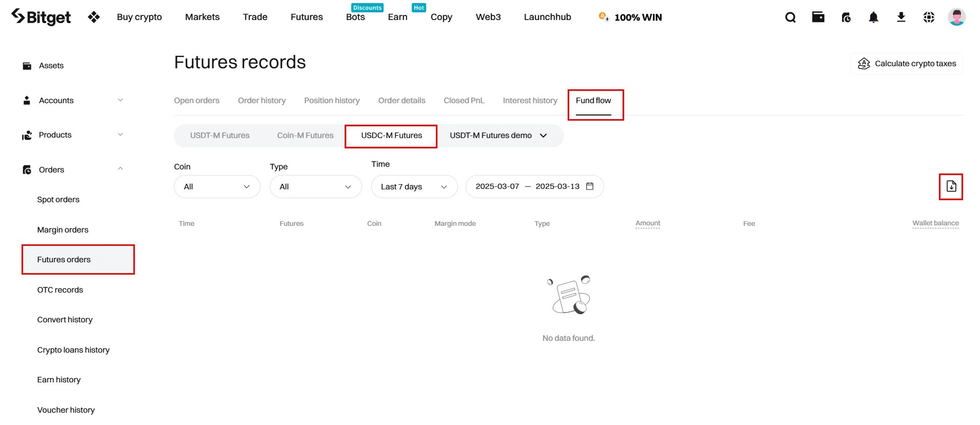Viewport: 980px width, 425px height.
Task: Open the language globe icon
Action: point(929,17)
